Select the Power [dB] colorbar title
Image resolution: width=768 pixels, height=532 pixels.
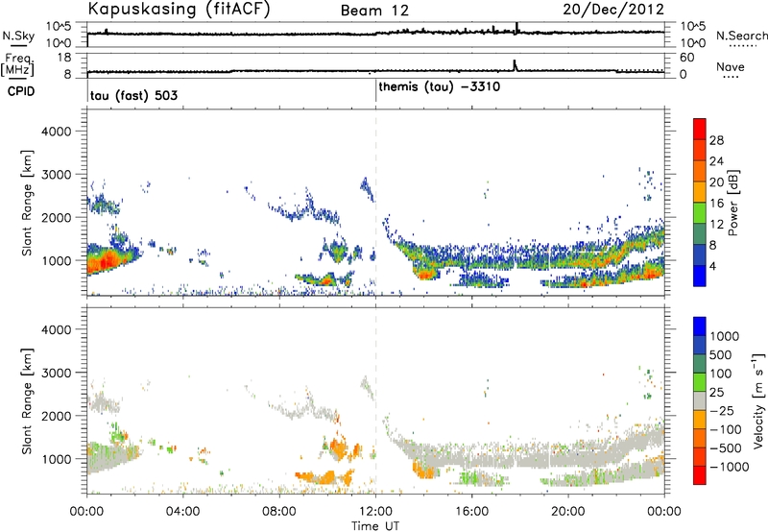click(733, 203)
